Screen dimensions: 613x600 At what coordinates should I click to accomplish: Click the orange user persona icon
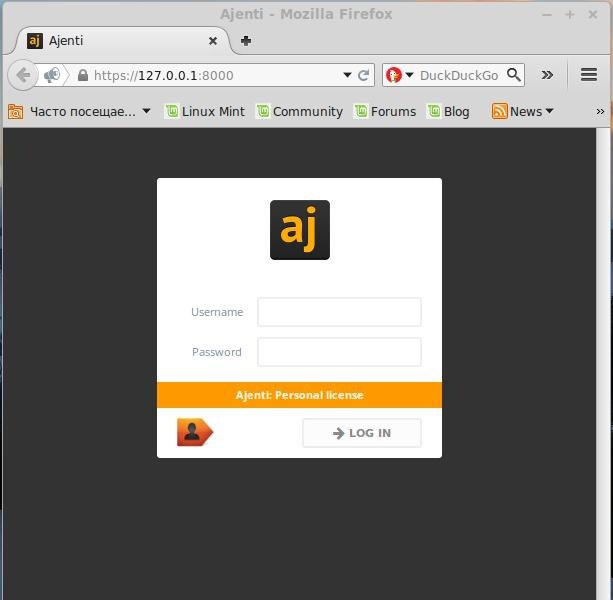pyautogui.click(x=195, y=432)
